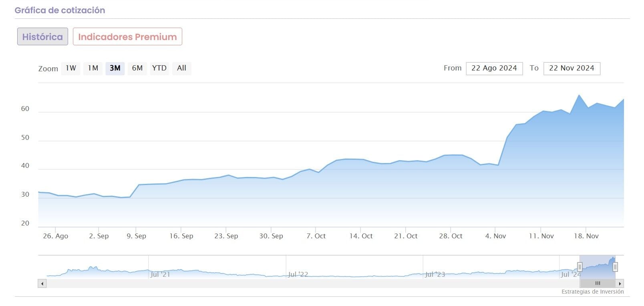Grab the left navigator range handle
Image resolution: width=644 pixels, height=306 pixels.
pos(580,267)
